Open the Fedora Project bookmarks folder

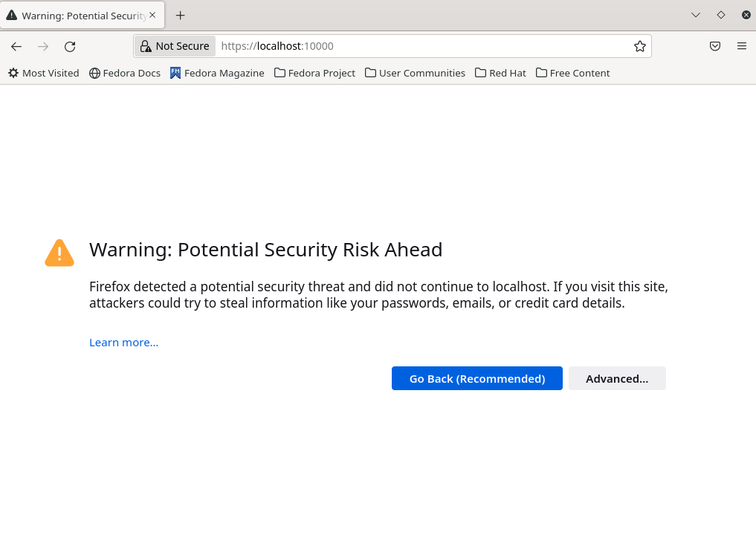click(314, 73)
